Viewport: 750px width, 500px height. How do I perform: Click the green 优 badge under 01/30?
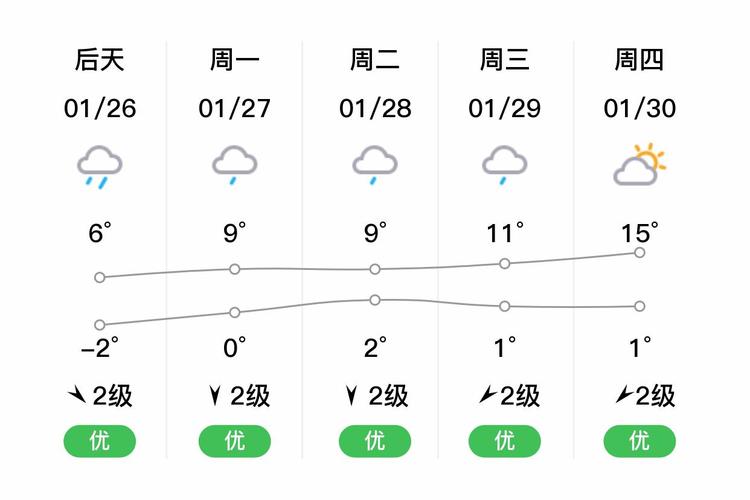coord(639,440)
